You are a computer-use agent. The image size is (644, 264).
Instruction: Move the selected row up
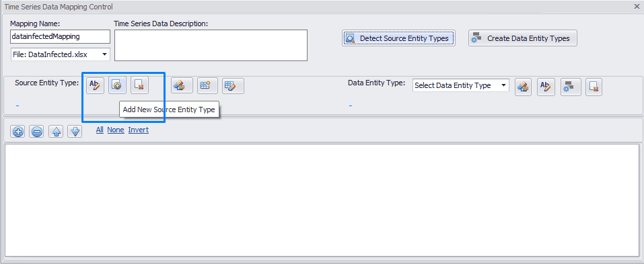click(57, 132)
